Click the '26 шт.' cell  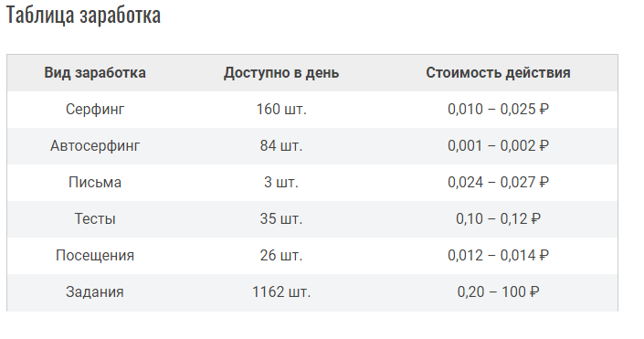pyautogui.click(x=281, y=255)
